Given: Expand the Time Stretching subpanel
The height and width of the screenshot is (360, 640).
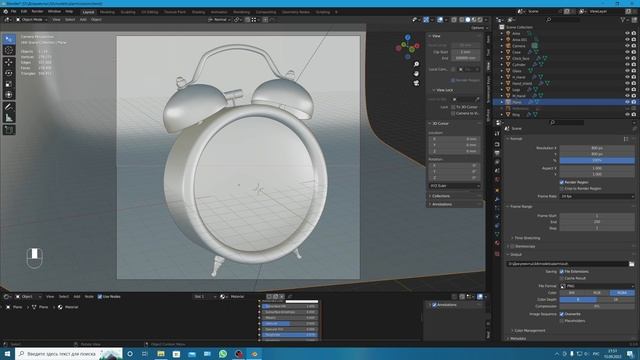Looking at the screenshot, I should tap(527, 238).
